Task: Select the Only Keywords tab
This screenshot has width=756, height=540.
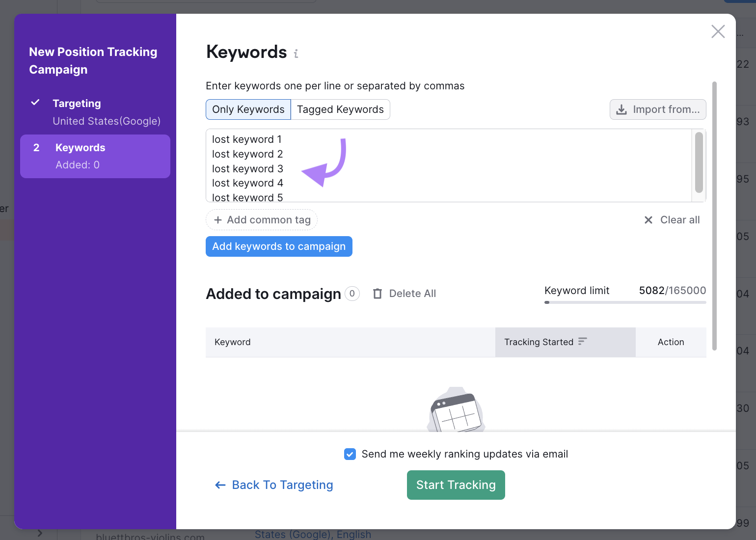Action: (248, 109)
